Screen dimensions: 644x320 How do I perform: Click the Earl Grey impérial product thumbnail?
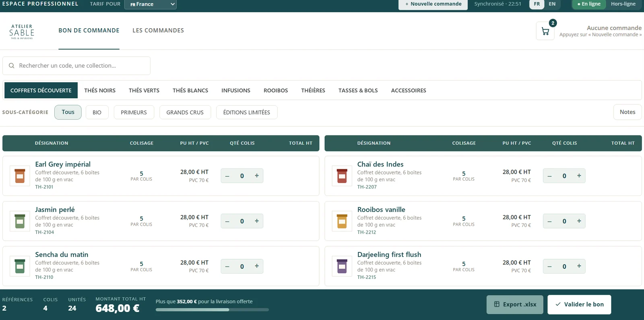[x=20, y=176]
